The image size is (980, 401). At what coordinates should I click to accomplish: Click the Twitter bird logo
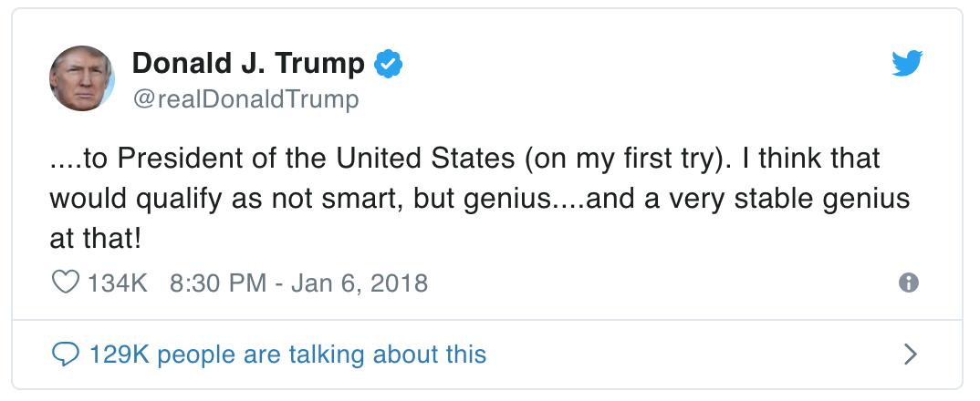pos(908,63)
